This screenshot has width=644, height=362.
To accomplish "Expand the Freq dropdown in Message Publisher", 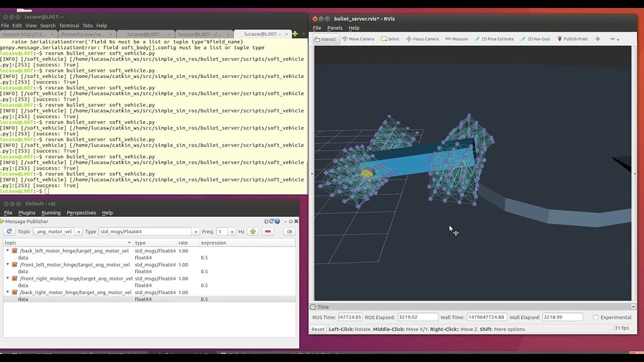I will click(x=231, y=231).
